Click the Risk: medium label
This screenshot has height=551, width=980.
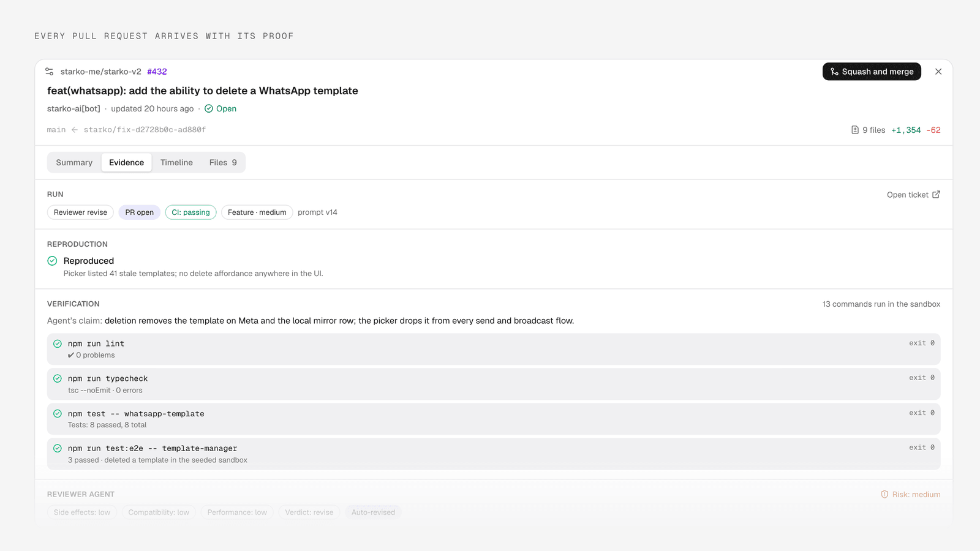[916, 495]
